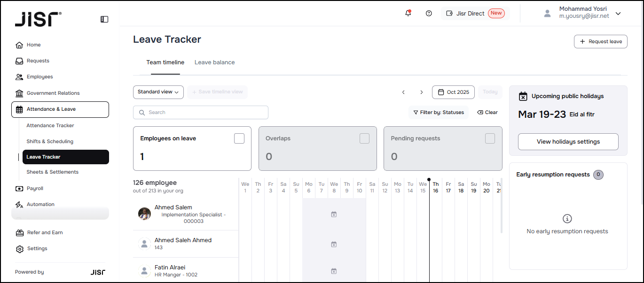The height and width of the screenshot is (283, 644).
Task: Open the Standard view dropdown
Action: pos(158,92)
